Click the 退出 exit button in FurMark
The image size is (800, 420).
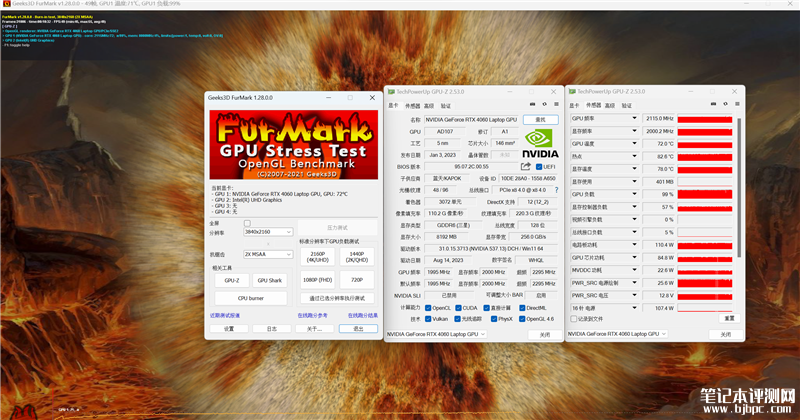pyautogui.click(x=358, y=329)
